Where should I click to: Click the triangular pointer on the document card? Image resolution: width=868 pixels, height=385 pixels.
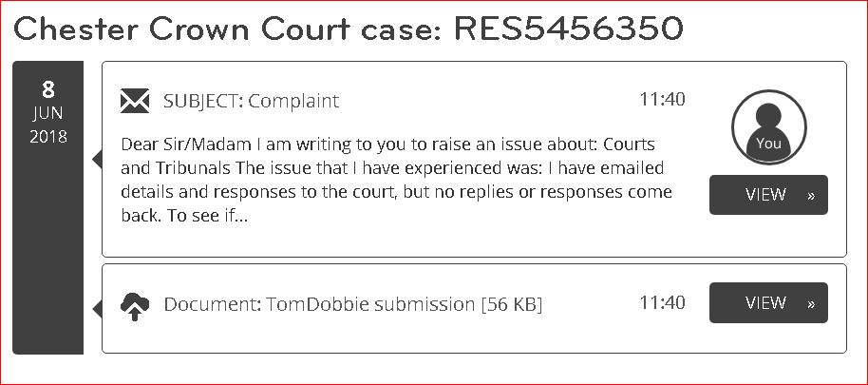[x=97, y=309]
